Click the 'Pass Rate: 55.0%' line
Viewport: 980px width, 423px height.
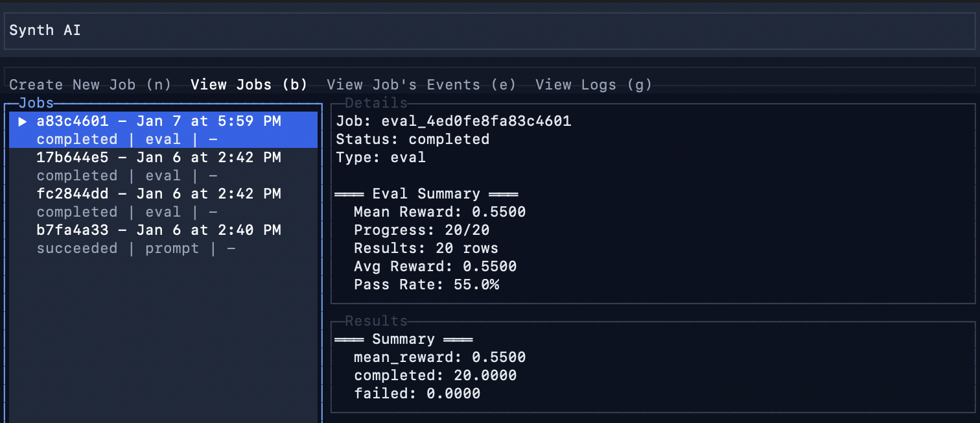(x=426, y=285)
